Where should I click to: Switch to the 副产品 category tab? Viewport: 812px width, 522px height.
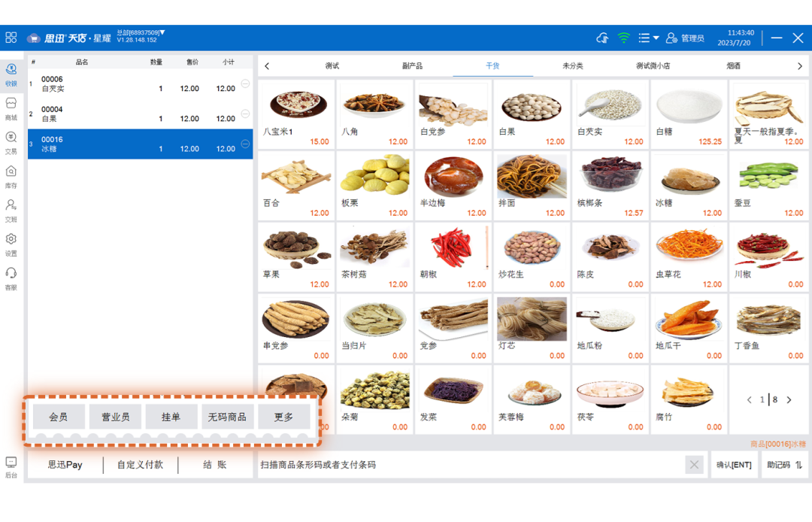click(x=412, y=66)
